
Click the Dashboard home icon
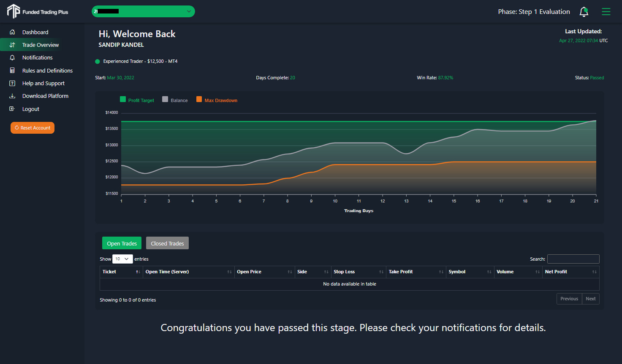pos(12,32)
